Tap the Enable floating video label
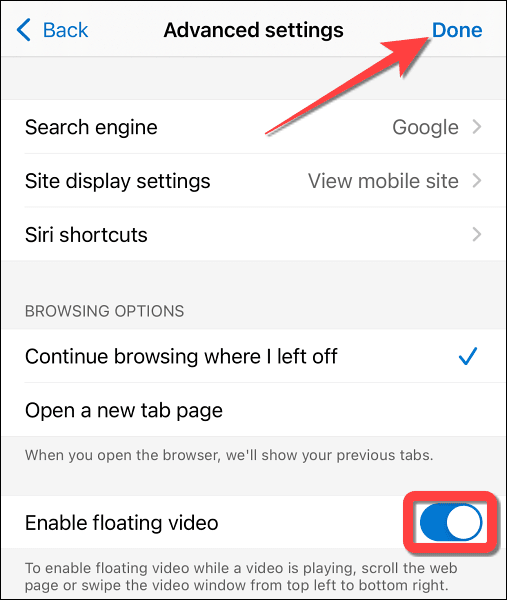 point(122,523)
